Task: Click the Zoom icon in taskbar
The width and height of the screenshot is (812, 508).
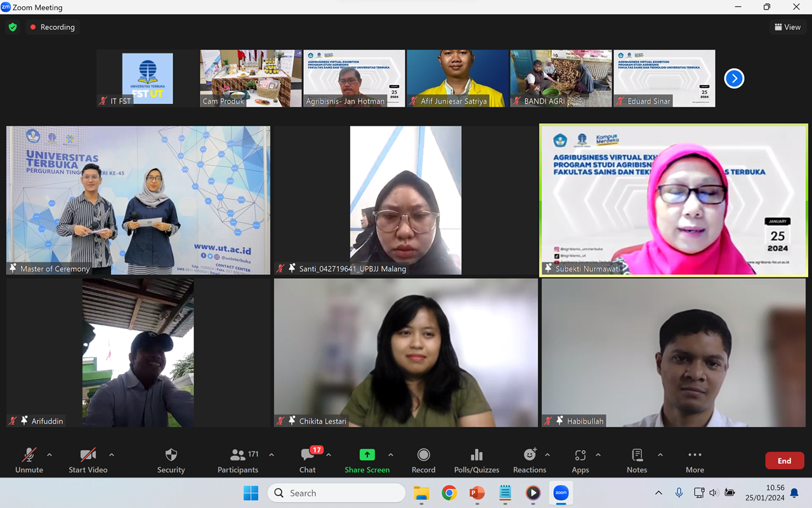Action: pos(561,493)
